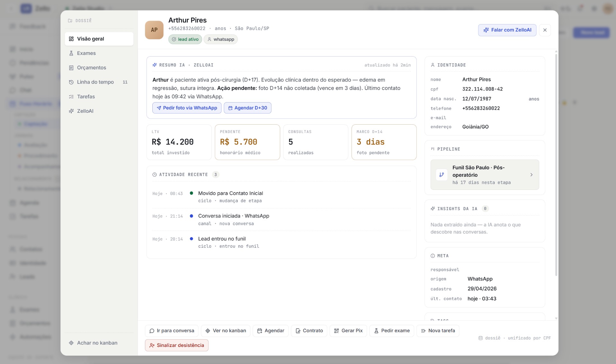Click the Linha do tempo count badge 11

pyautogui.click(x=125, y=82)
